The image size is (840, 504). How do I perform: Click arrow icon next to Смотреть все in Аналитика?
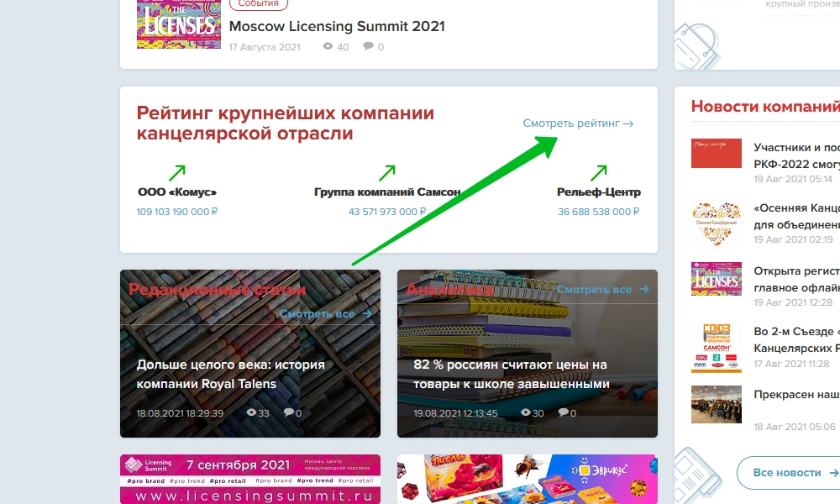coord(644,289)
